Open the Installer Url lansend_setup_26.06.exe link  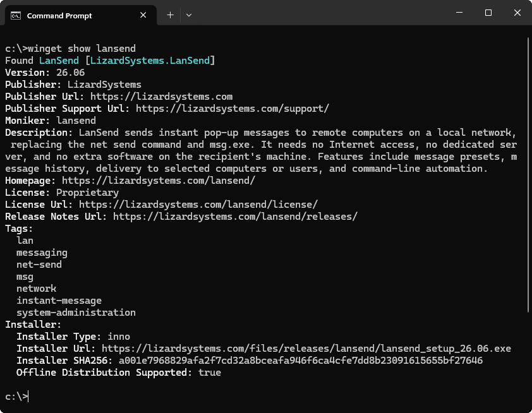306,349
